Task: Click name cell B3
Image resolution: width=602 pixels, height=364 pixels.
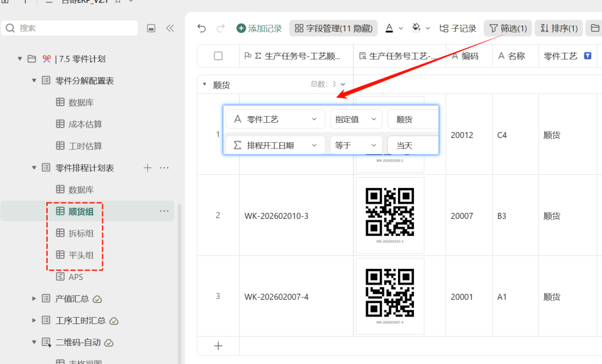Action: [516, 216]
